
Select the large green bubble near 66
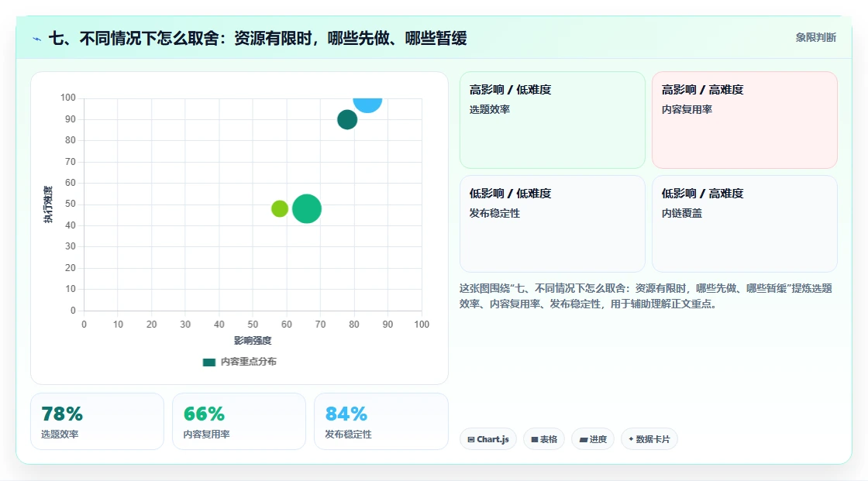pos(307,208)
